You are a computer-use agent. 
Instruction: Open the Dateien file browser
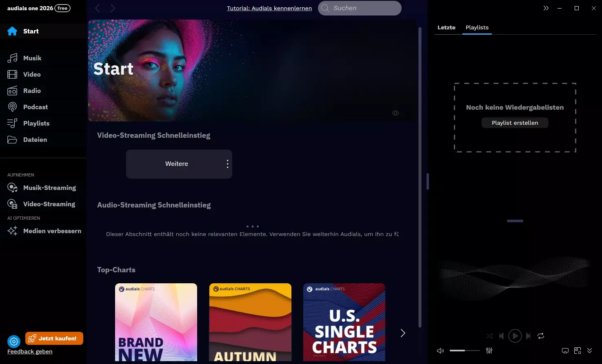(43, 139)
